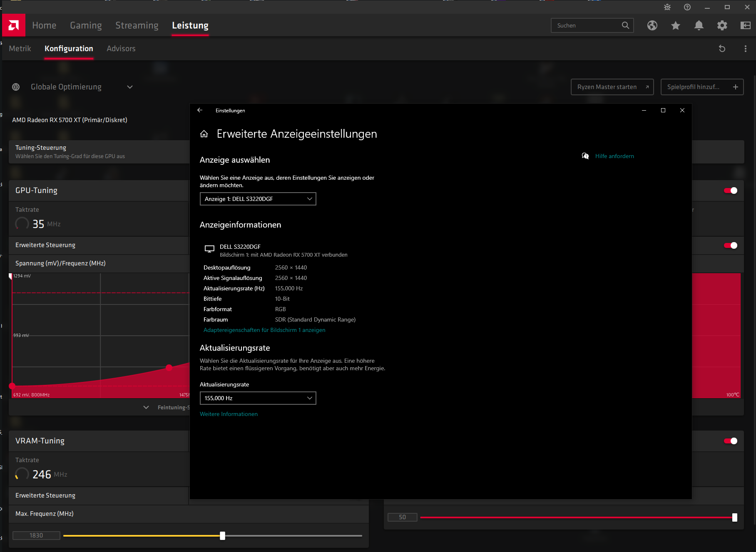
Task: Select the Leistung tab
Action: [190, 25]
